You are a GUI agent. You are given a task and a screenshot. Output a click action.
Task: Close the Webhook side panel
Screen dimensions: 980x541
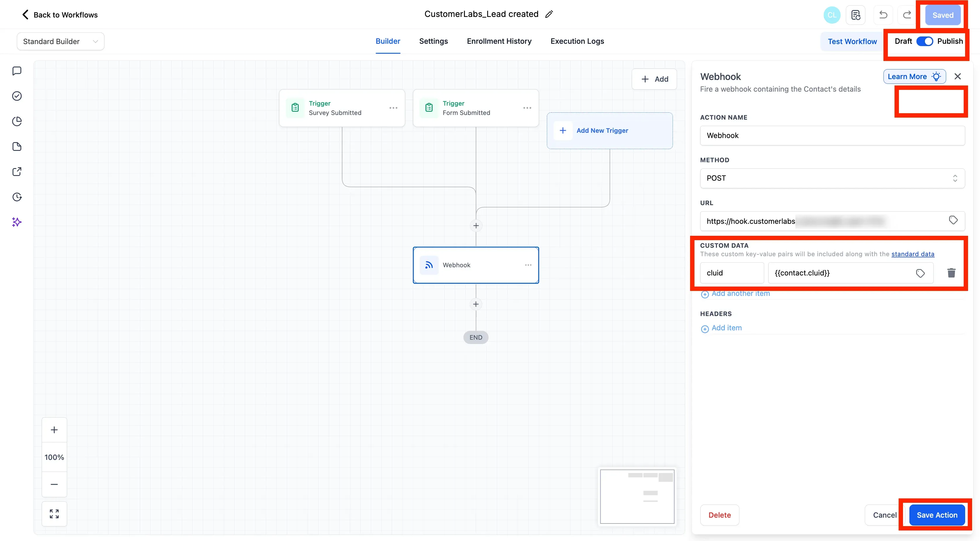pyautogui.click(x=958, y=76)
